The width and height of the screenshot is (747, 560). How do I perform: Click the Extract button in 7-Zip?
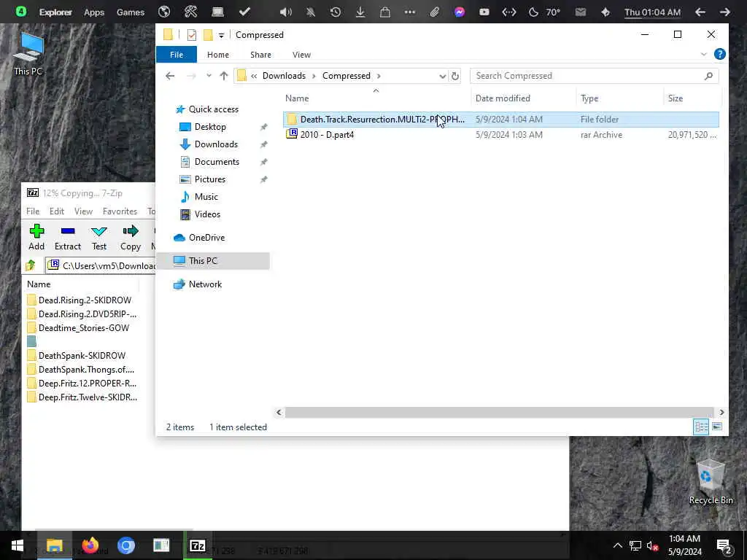68,237
